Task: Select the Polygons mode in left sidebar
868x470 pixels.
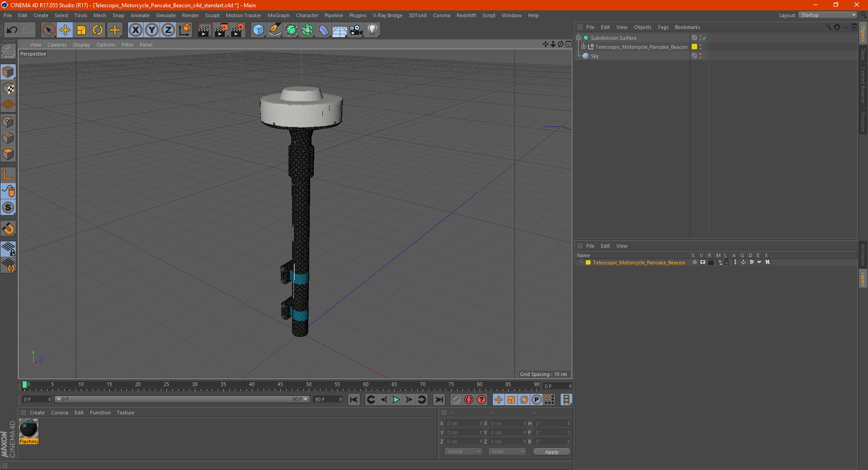Action: tap(8, 154)
